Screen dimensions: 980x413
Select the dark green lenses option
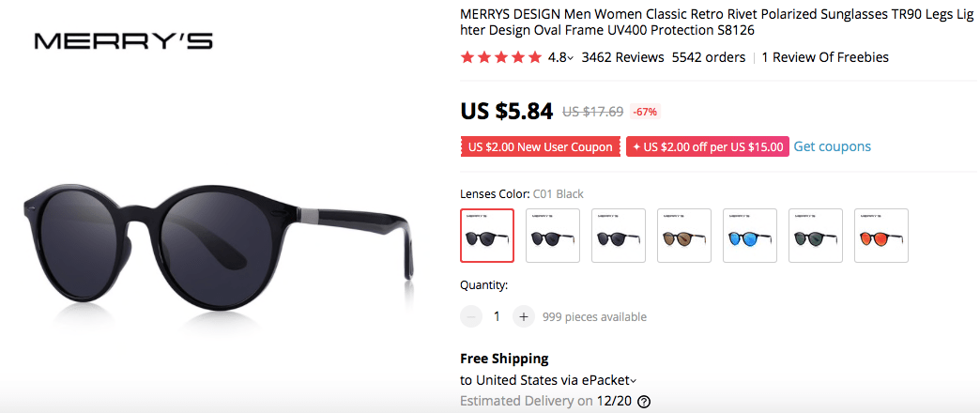[x=816, y=236]
